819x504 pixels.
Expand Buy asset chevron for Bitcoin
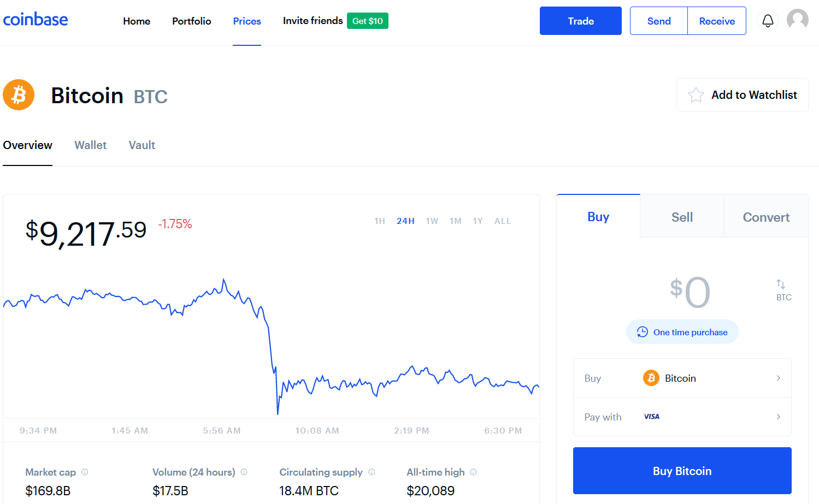[x=779, y=378]
